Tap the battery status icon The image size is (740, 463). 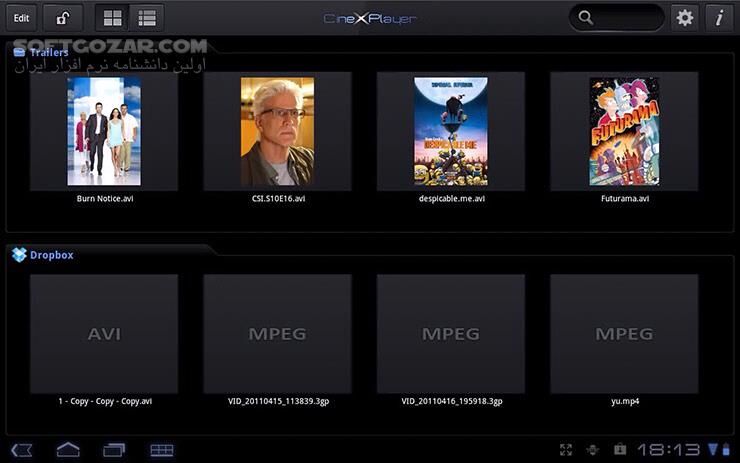(726, 450)
